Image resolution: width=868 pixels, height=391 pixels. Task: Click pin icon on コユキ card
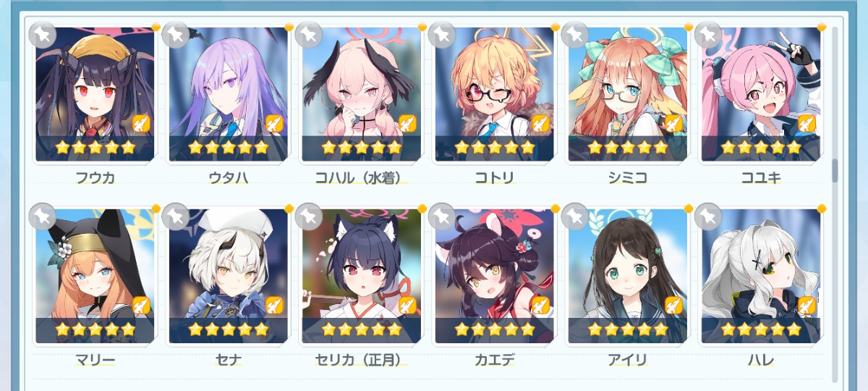(x=708, y=34)
